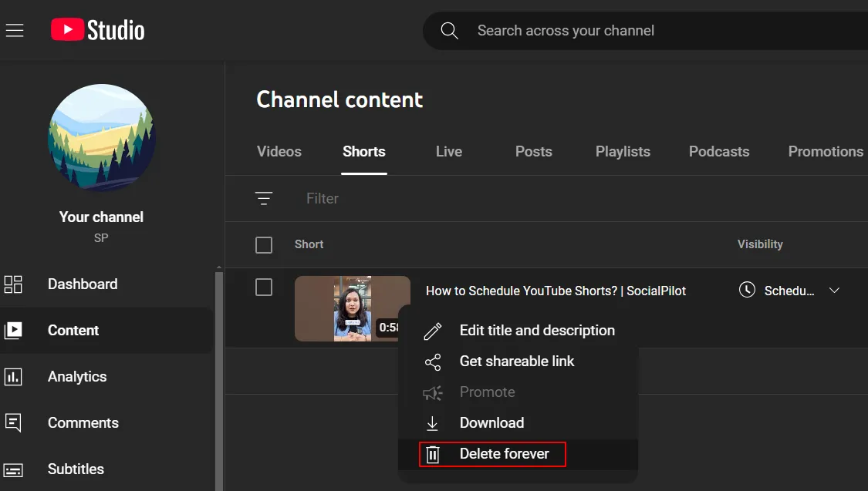The image size is (868, 491).
Task: Click the Comments icon in sidebar
Action: coord(13,423)
